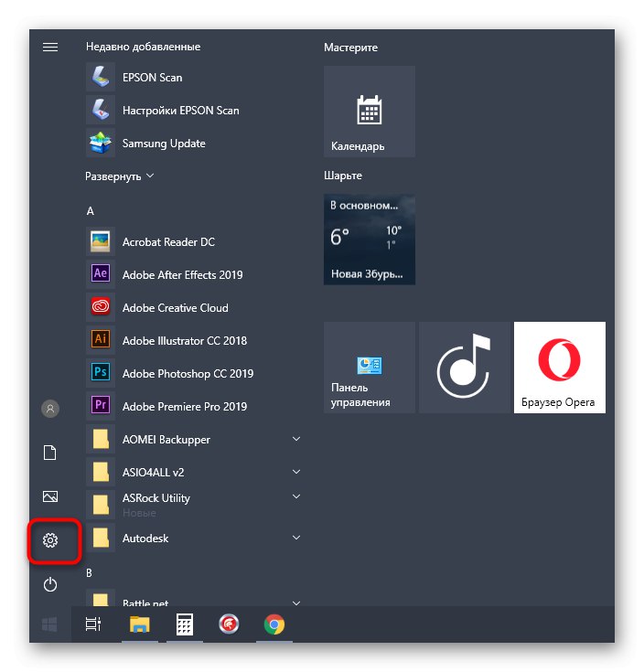This screenshot has height=672, width=644.
Task: Launch Adobe Premiere Pro 2019
Action: (x=193, y=406)
